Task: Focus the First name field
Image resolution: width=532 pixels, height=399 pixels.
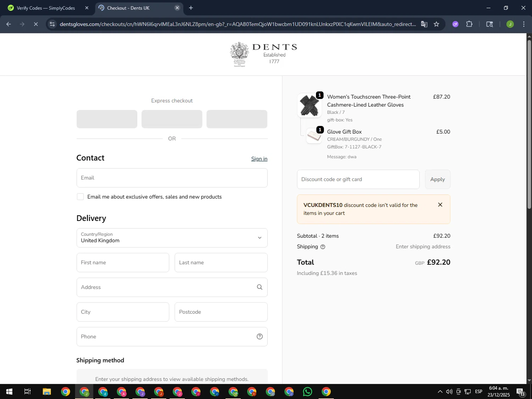Action: point(123,263)
